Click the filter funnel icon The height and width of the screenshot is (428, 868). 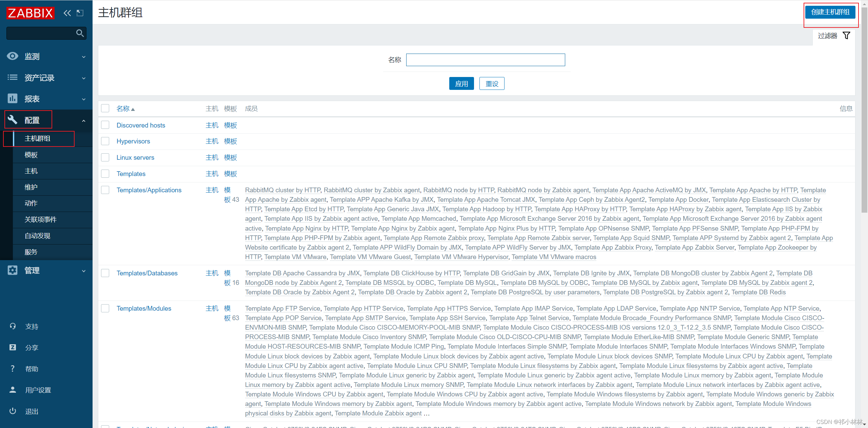pyautogui.click(x=846, y=36)
